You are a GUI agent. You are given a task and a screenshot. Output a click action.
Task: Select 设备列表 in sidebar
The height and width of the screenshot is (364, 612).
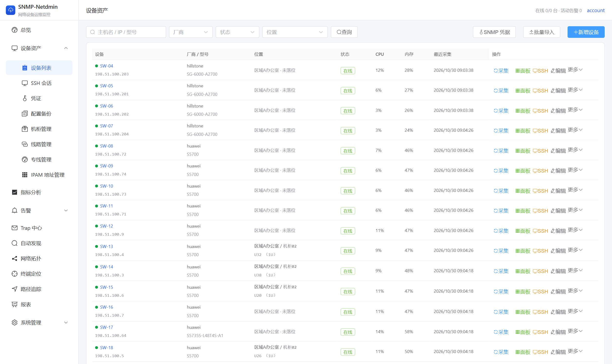point(39,68)
